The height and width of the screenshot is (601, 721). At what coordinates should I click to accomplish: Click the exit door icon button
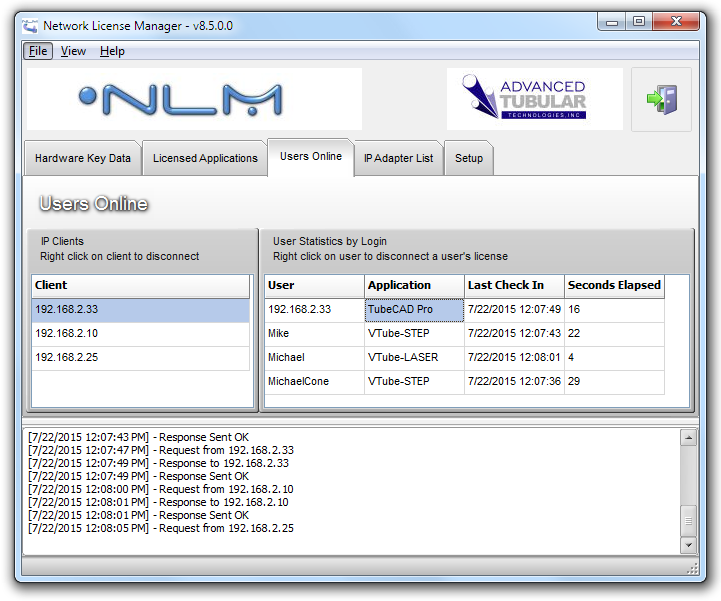click(x=661, y=100)
